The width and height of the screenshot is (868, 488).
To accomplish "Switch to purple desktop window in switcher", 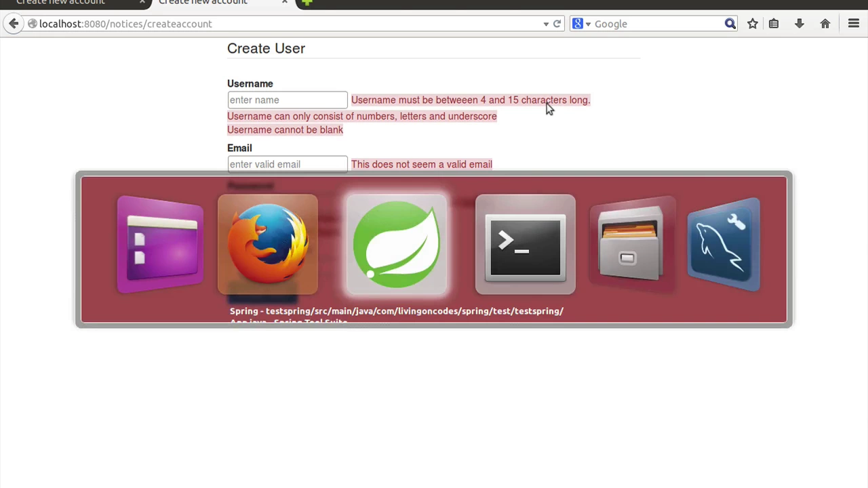I will tap(160, 245).
